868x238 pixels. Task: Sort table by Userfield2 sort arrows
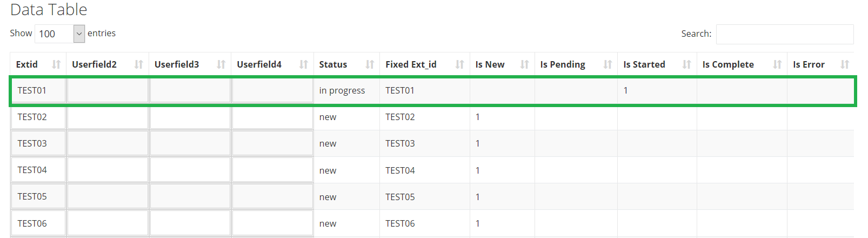coord(139,64)
